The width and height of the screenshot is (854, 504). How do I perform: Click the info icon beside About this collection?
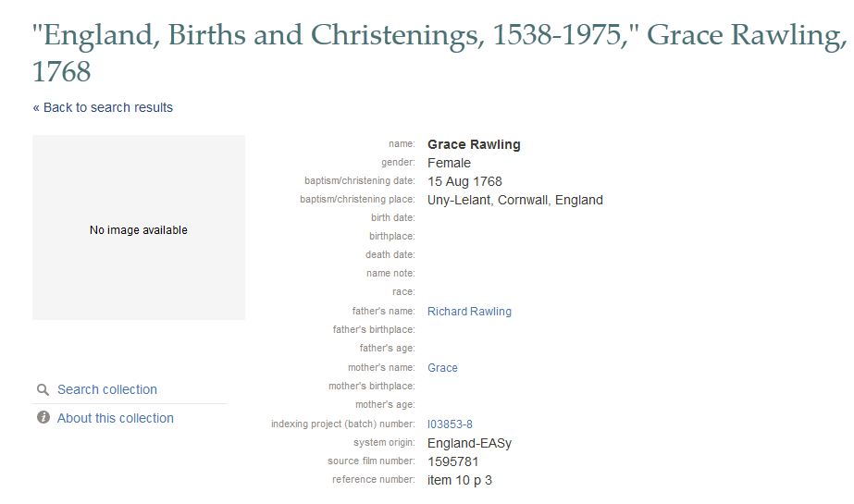[43, 417]
